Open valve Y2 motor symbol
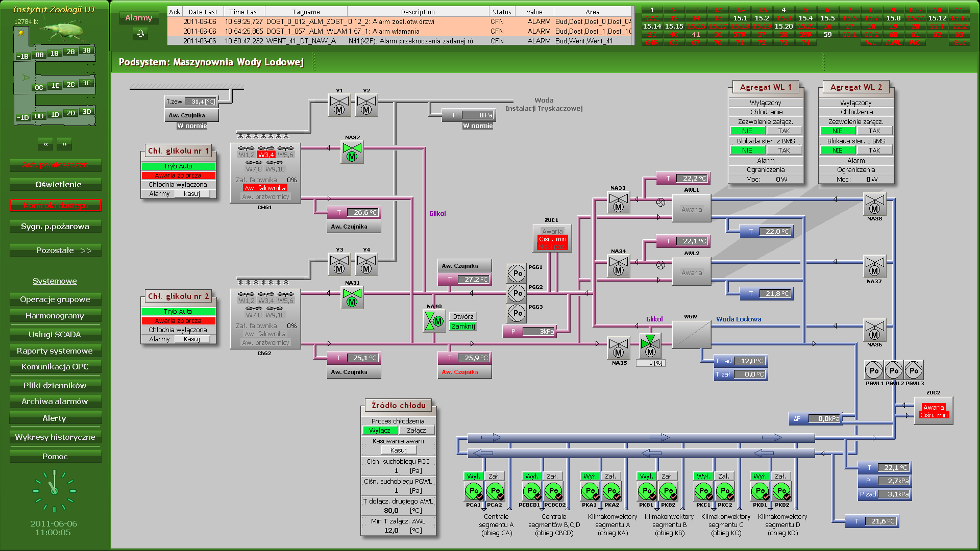 click(366, 105)
